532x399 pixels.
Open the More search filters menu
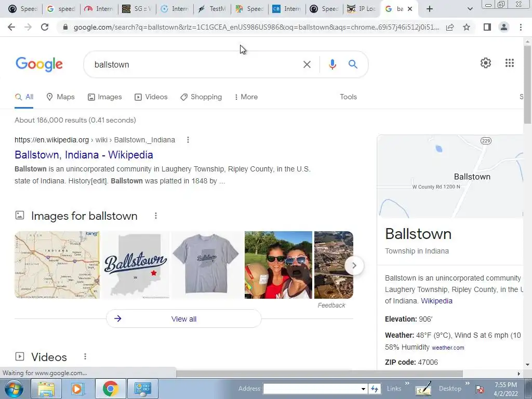(246, 97)
